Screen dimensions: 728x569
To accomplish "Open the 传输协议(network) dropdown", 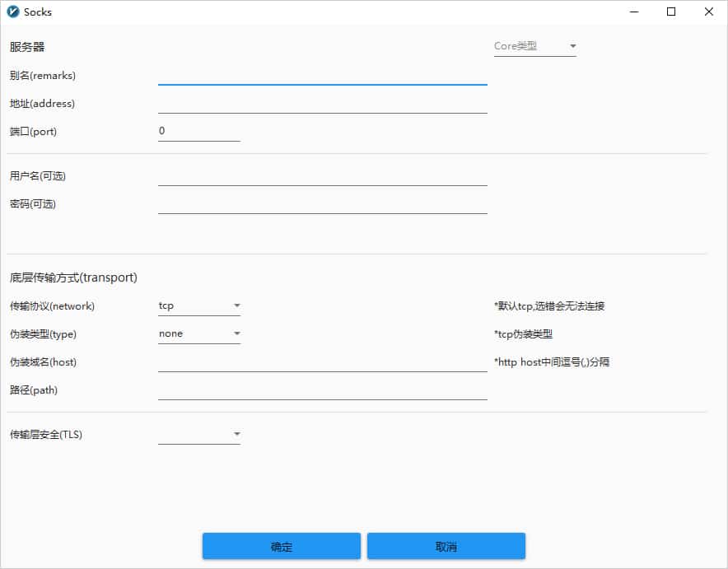I will pyautogui.click(x=198, y=305).
